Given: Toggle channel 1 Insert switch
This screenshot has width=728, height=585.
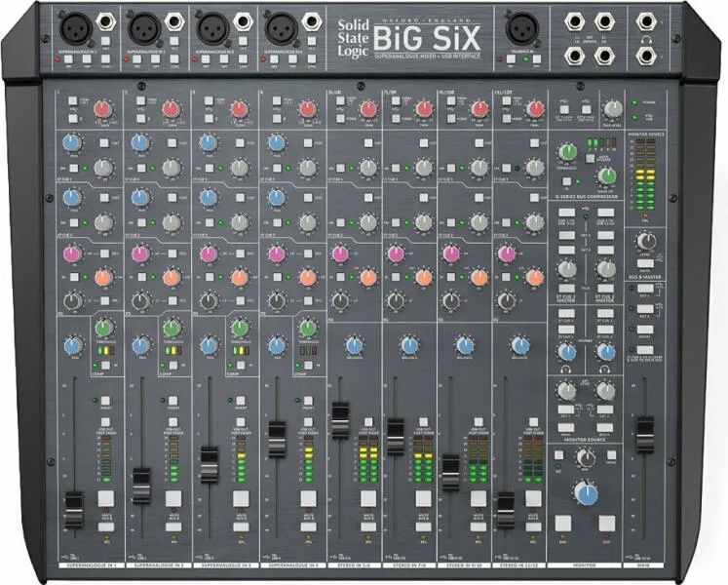Looking at the screenshot, I should pos(105,401).
